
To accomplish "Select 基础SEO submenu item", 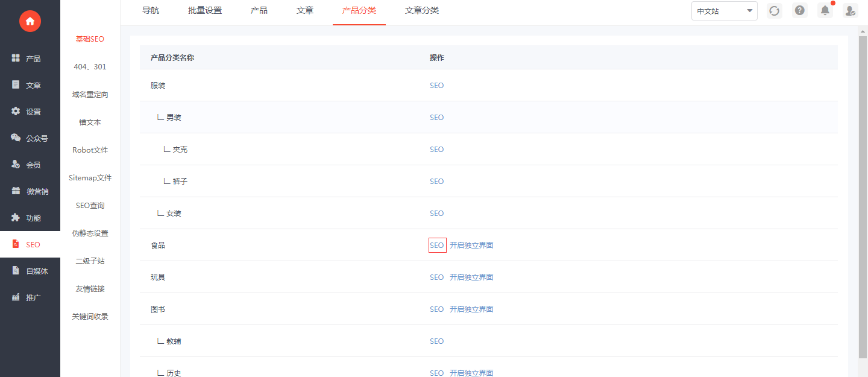I will pos(90,39).
